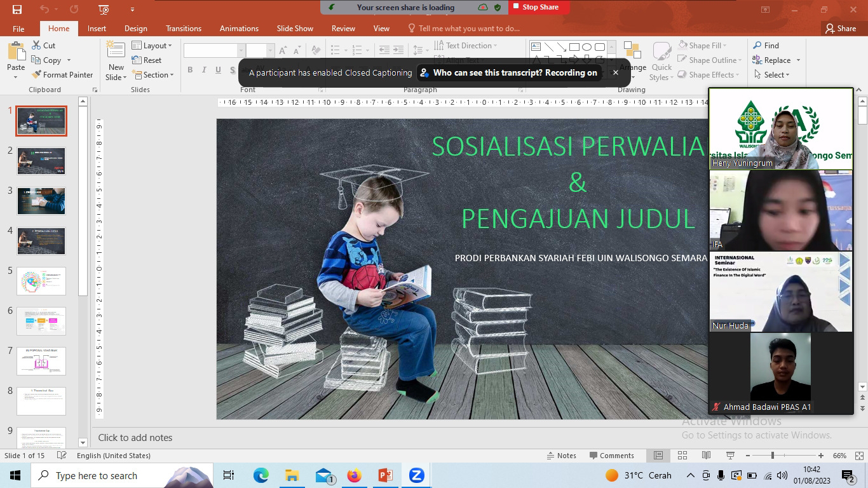Start slideshow from beginning icon in title bar
The width and height of the screenshot is (868, 488).
[x=104, y=9]
